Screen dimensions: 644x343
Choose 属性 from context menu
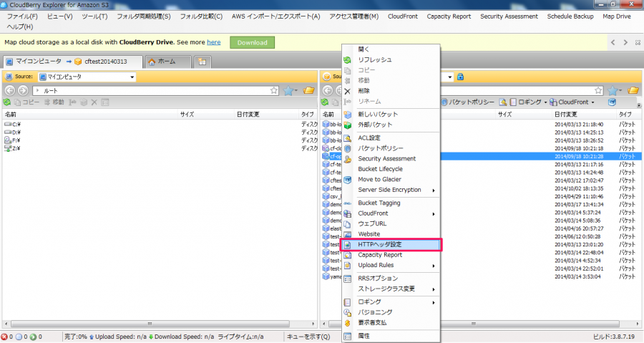pos(392,336)
